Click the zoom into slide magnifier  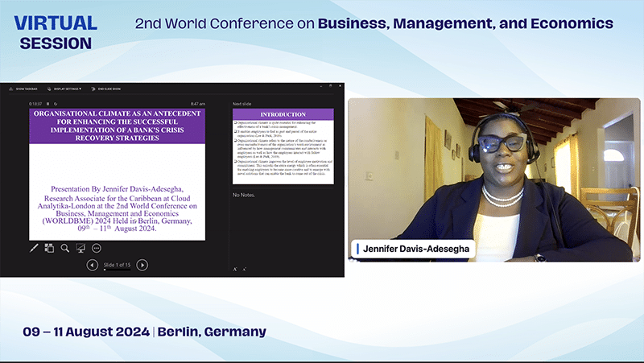(x=65, y=249)
